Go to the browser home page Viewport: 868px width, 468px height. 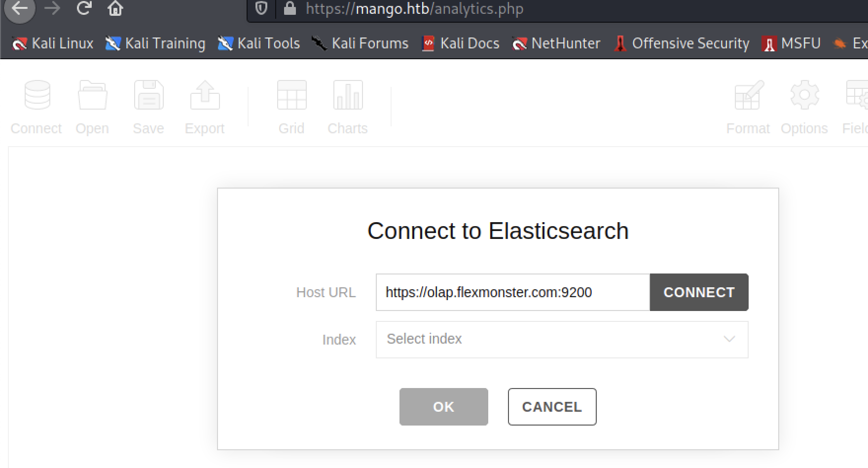click(115, 8)
